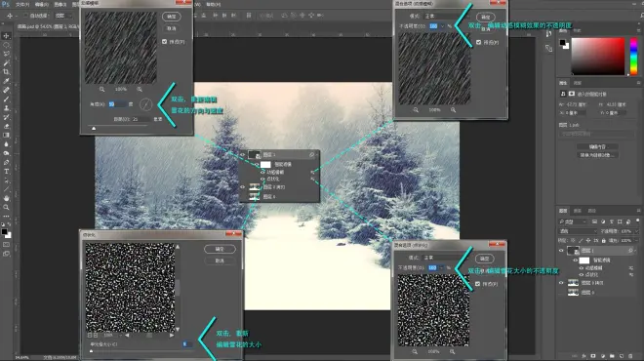Image resolution: width=644 pixels, height=361 pixels.
Task: Click the vertical hue spectrum strip
Action: 633,57
